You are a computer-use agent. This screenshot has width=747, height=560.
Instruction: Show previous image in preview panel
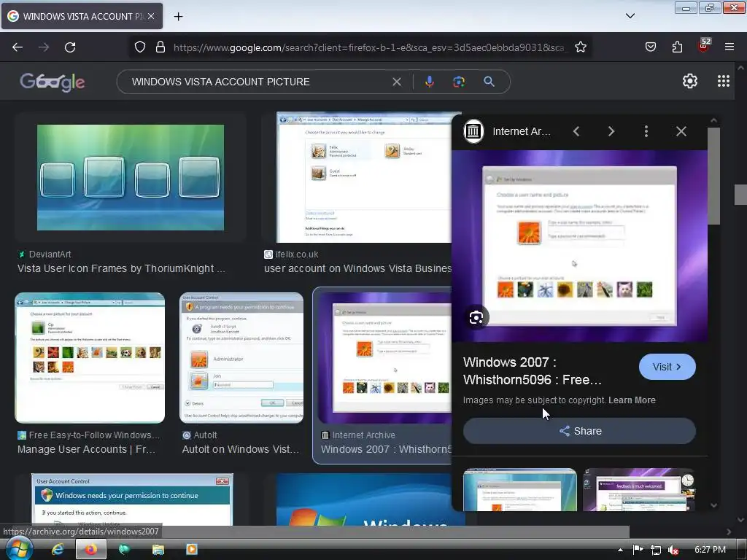point(576,131)
